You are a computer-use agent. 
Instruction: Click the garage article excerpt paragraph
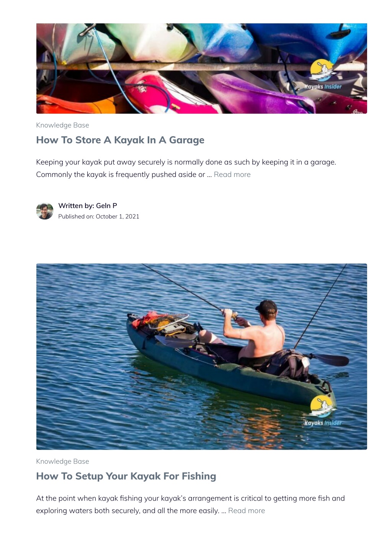186,168
